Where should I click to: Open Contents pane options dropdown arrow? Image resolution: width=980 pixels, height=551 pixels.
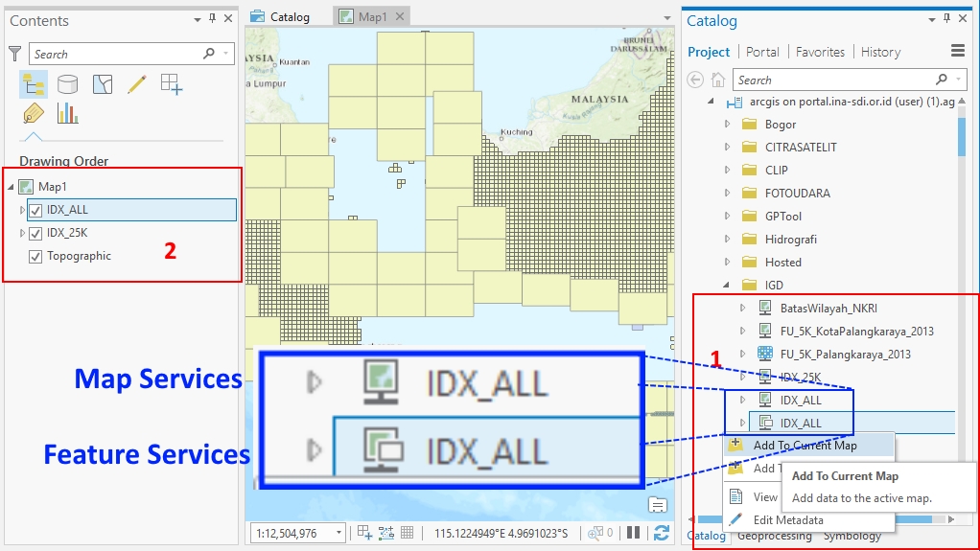[x=198, y=20]
